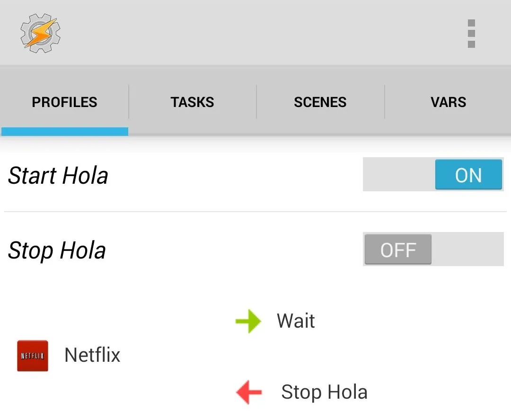Open the three-dot overflow menu
Viewport: 511px width, 420px height.
coord(471,34)
